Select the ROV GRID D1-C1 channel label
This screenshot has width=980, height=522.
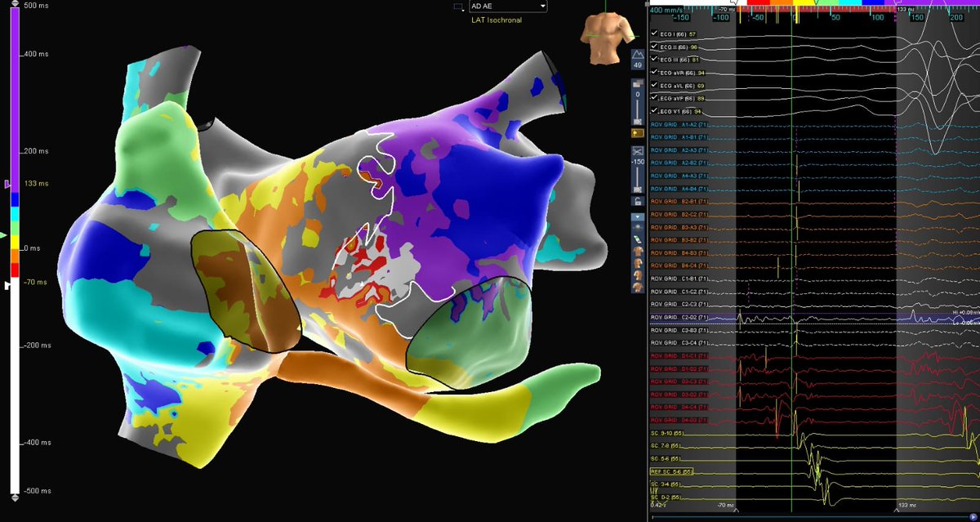[x=679, y=355]
